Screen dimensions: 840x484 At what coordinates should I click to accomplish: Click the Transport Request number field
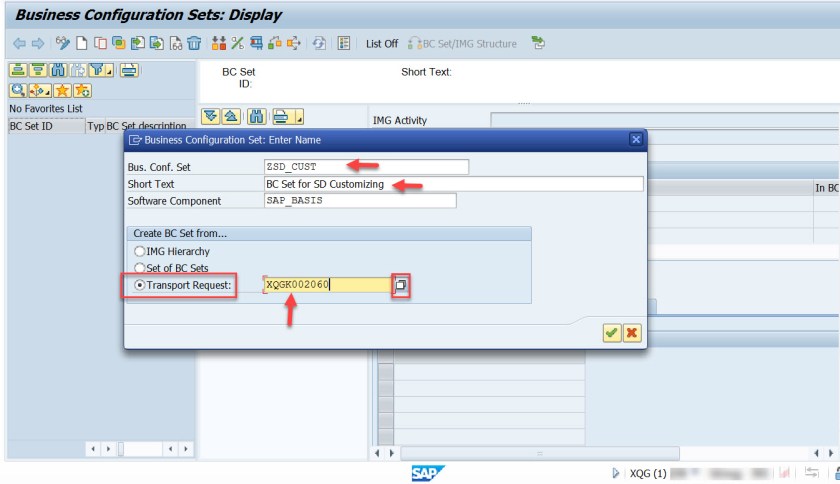pos(327,285)
